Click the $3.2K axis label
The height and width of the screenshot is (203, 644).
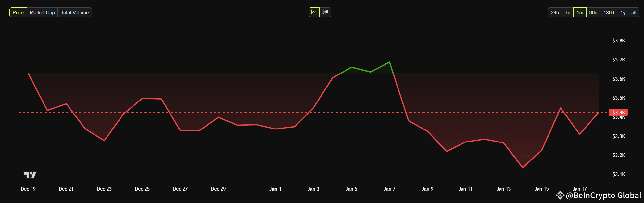[x=619, y=155]
